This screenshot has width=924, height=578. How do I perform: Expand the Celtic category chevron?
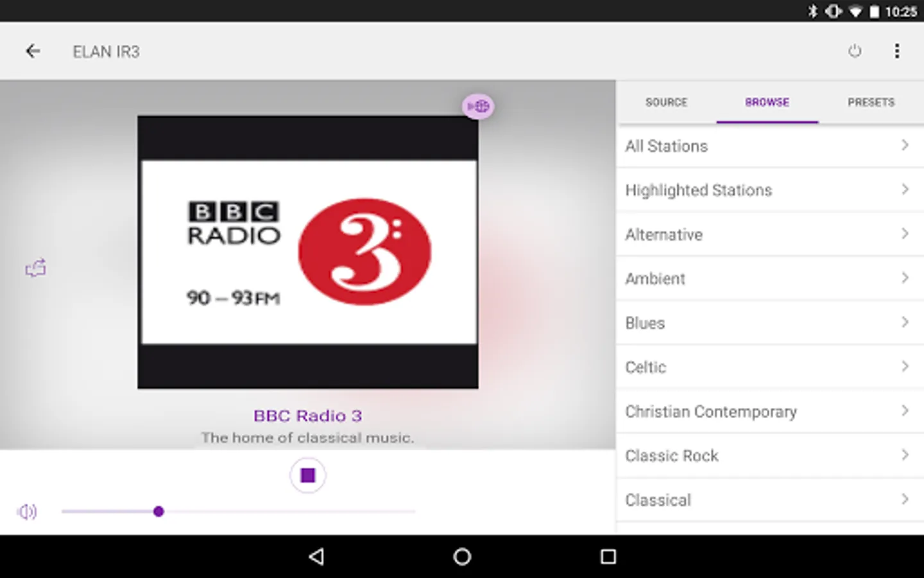pyautogui.click(x=905, y=367)
